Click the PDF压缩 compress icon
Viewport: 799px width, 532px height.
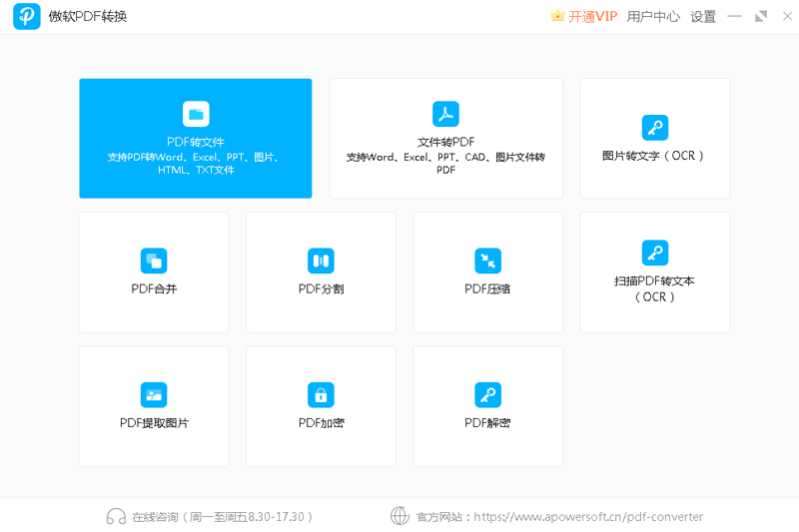pyautogui.click(x=487, y=262)
